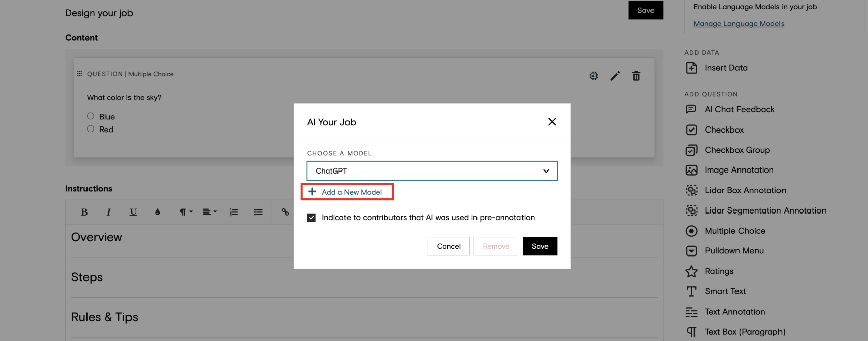Choose Lidar Box Annotation in sidebar
The height and width of the screenshot is (341, 868).
coord(735,190)
